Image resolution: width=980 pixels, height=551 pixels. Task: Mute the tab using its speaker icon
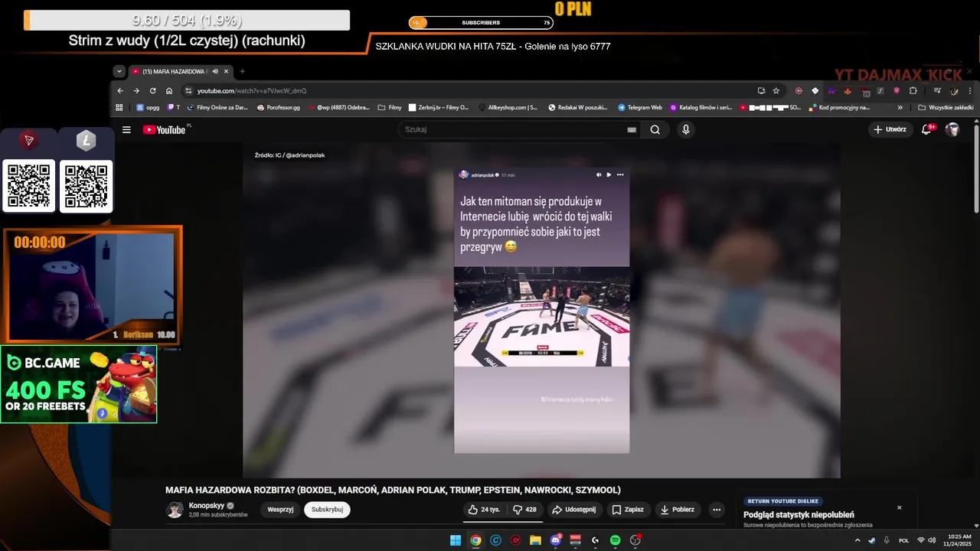pos(215,71)
